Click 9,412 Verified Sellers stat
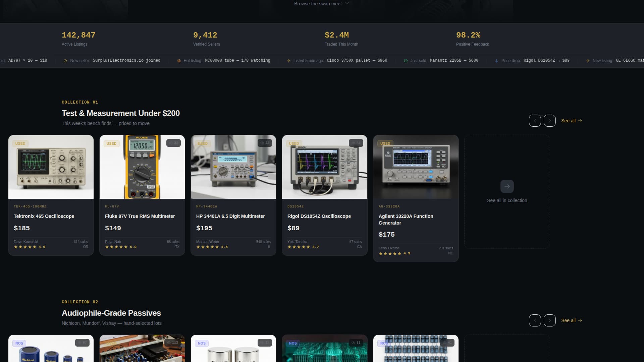 tap(206, 39)
